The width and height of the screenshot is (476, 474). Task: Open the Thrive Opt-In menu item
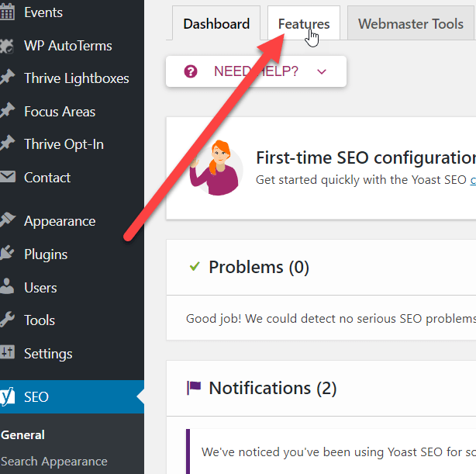[x=64, y=144]
